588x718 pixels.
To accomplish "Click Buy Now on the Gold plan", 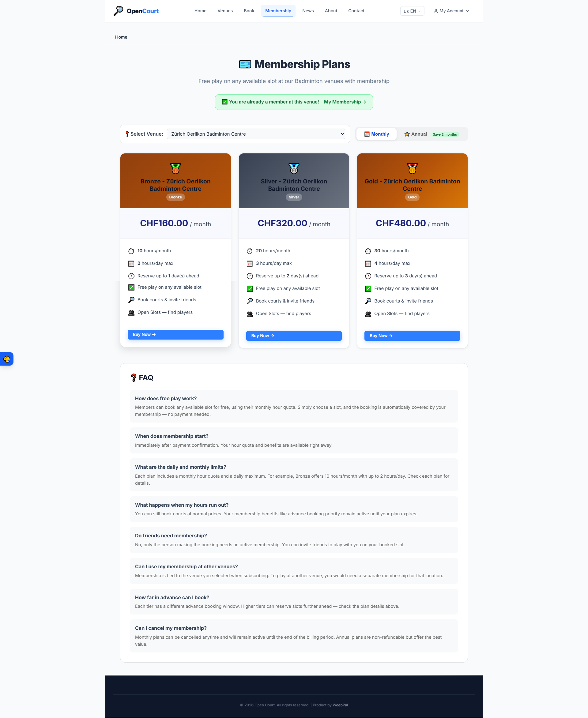I will [412, 336].
